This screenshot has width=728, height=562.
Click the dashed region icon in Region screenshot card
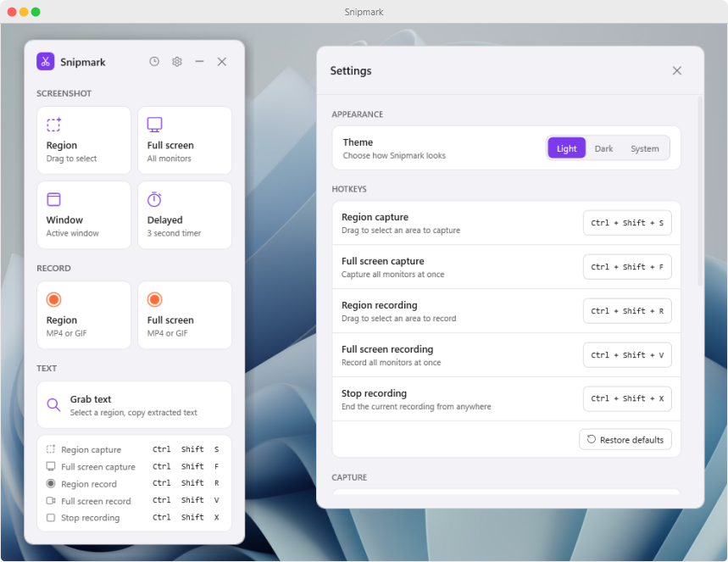54,125
